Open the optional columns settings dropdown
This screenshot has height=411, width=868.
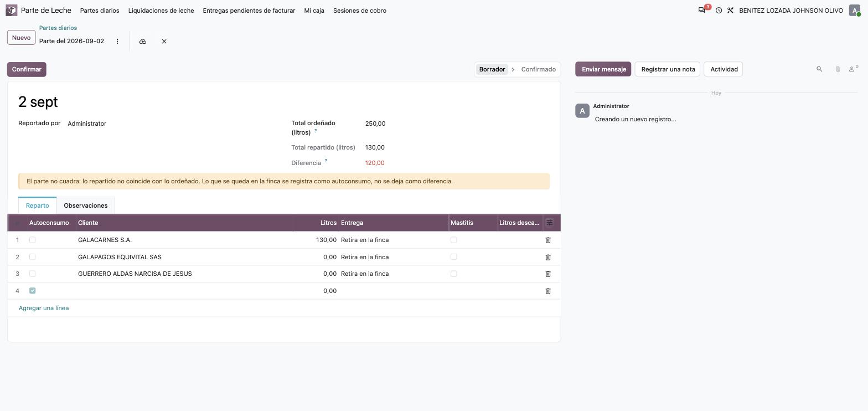550,223
